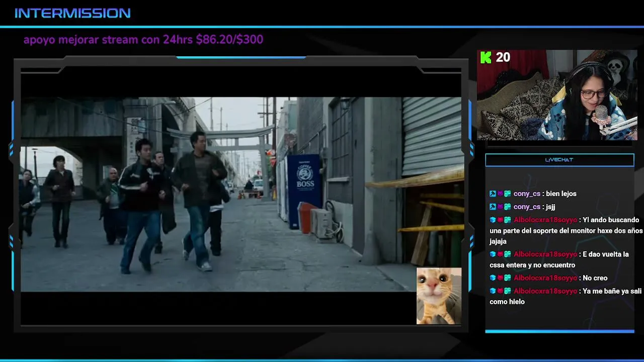644x362 pixels.
Task: Select the chat text 'una parte del soporte del monitor'
Action: coord(542,231)
